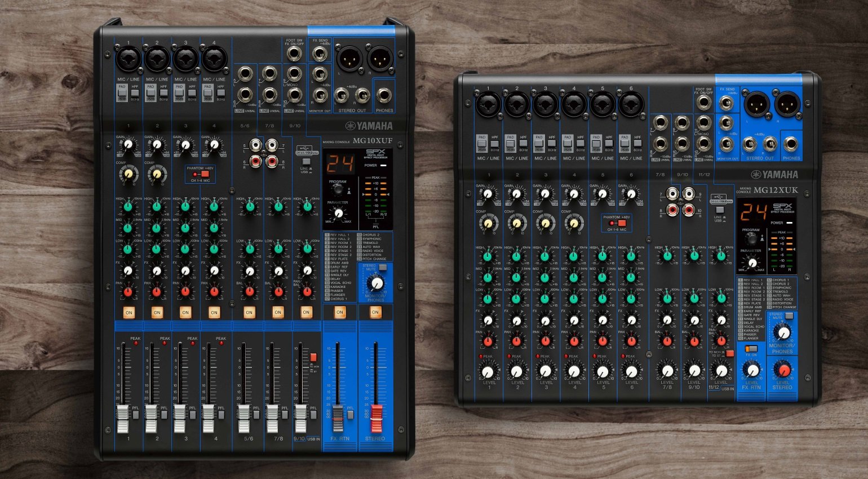Screen dimensions: 868x479
Task: Push the STEREO MUTE switch on MG12XUK
Action: coord(789,316)
